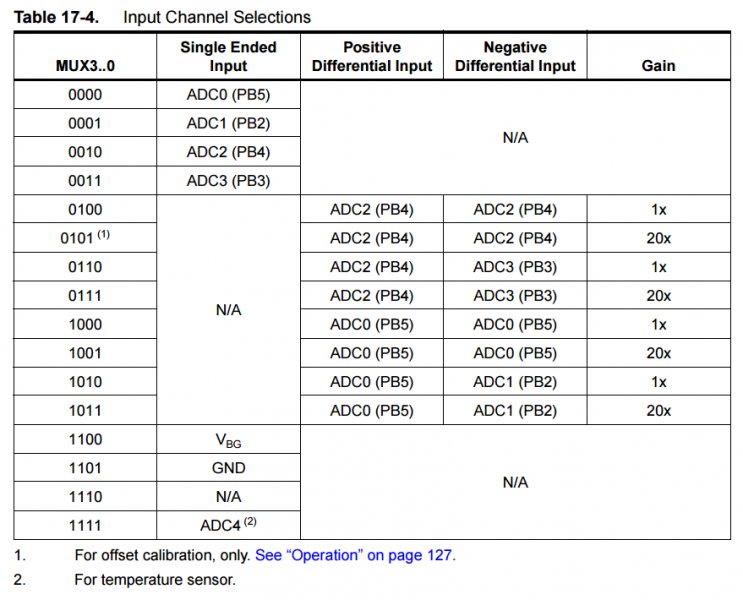Image resolution: width=743 pixels, height=600 pixels.
Task: Select the "ADC4" temperature sensor cell
Action: [x=228, y=525]
